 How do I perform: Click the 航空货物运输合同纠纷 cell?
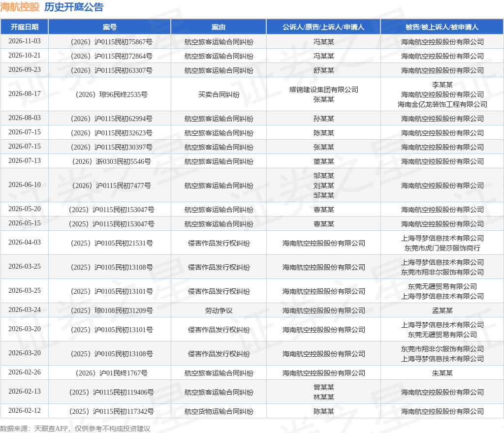219,411
